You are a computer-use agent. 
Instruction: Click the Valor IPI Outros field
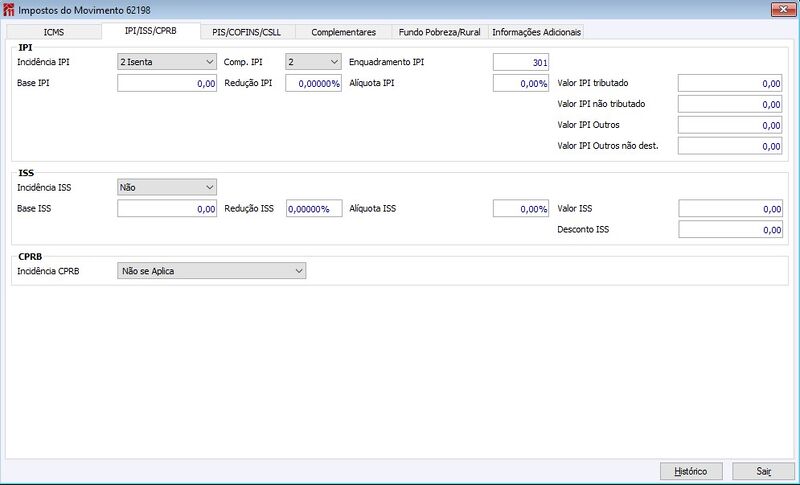730,125
